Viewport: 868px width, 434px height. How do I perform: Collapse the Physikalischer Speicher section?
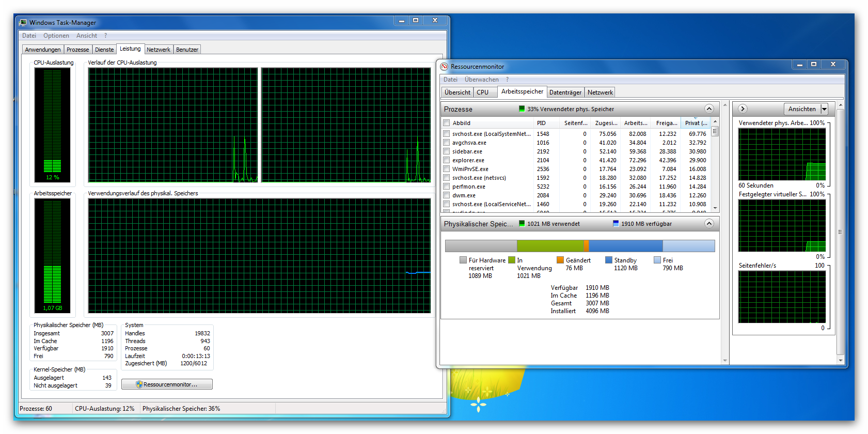pyautogui.click(x=709, y=223)
